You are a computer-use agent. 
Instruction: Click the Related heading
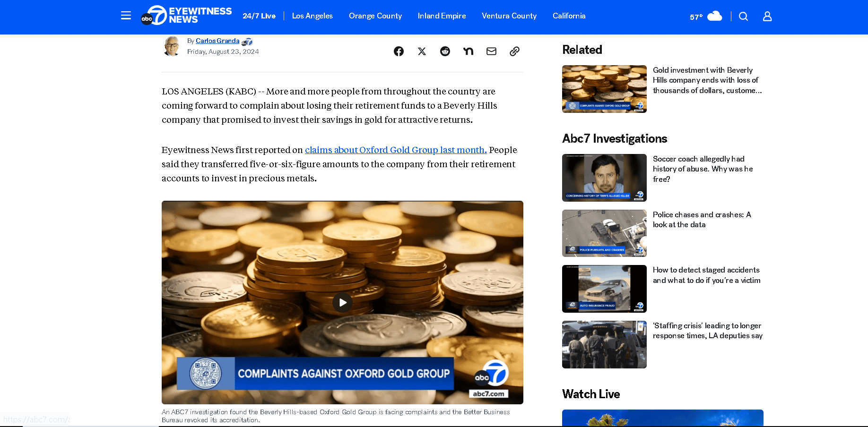pos(582,50)
